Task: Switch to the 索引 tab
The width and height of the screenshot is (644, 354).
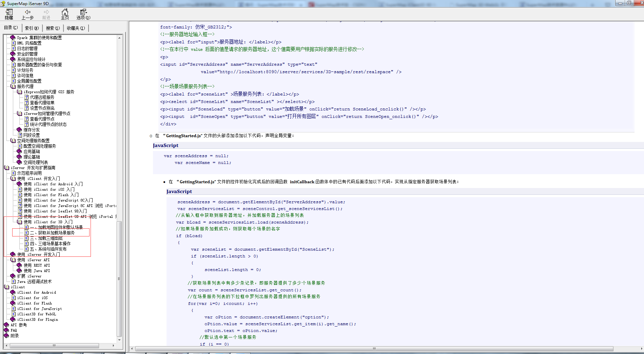Action: click(x=32, y=28)
